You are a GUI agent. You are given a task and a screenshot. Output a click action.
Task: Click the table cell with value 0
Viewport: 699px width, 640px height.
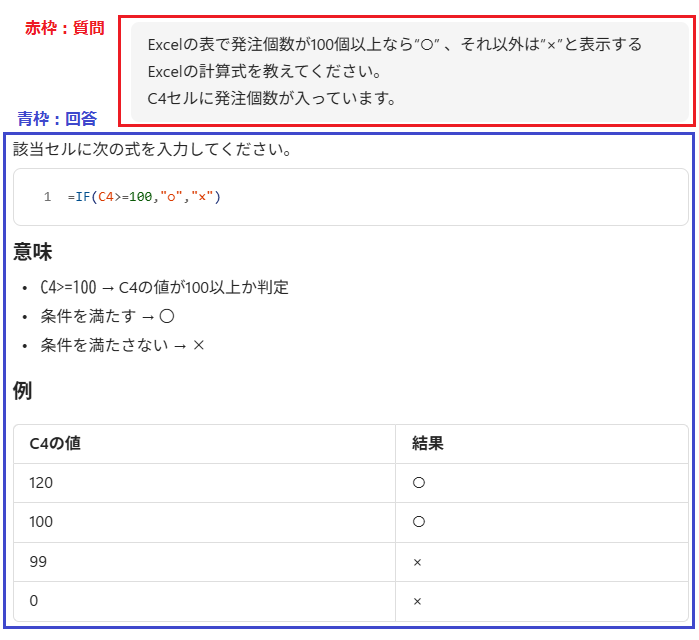click(205, 601)
